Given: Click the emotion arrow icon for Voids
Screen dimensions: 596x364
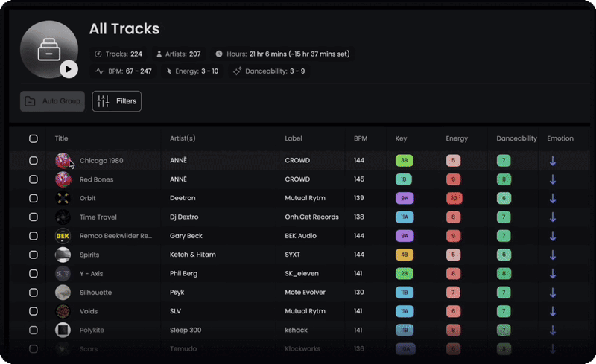Looking at the screenshot, I should (x=553, y=311).
